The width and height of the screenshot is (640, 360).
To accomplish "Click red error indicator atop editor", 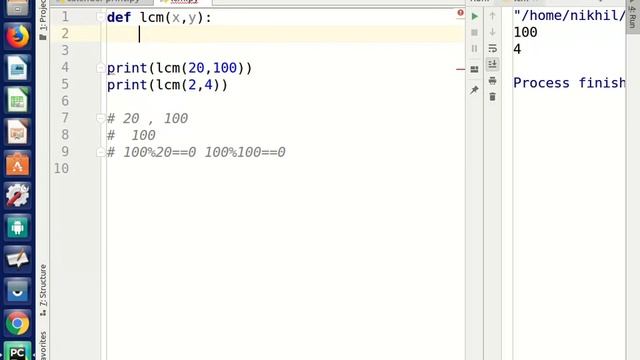I will click(460, 13).
